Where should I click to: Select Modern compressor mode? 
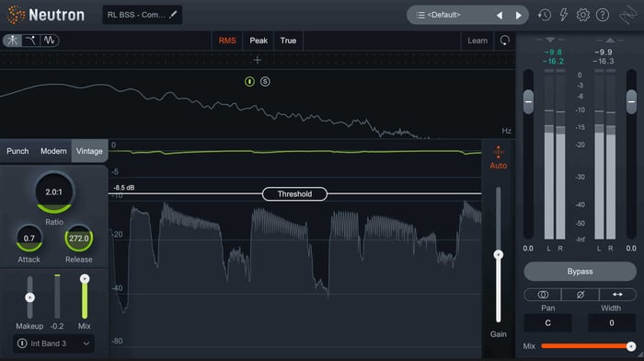(x=53, y=151)
